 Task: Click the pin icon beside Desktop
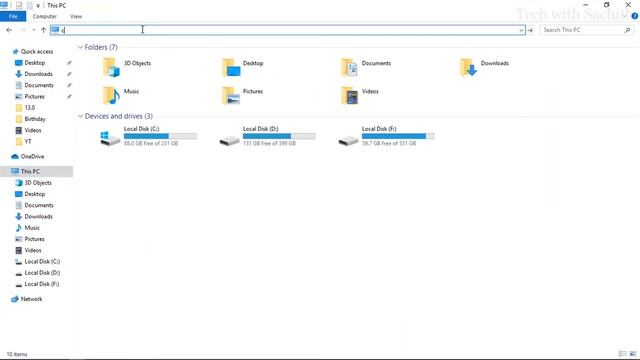pos(69,63)
